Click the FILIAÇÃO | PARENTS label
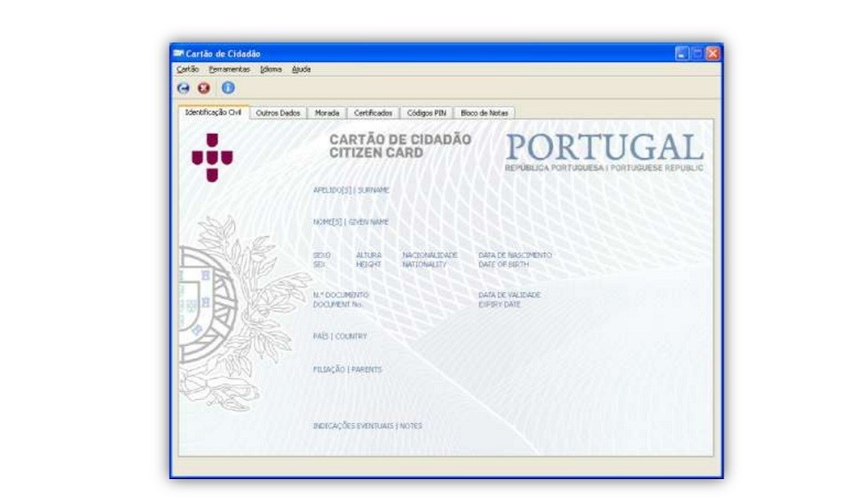This screenshot has width=843, height=504. click(x=347, y=370)
